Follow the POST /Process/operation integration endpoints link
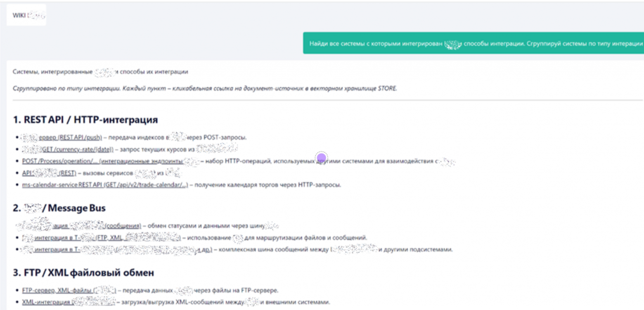The height and width of the screenshot is (310, 644). coord(111,161)
